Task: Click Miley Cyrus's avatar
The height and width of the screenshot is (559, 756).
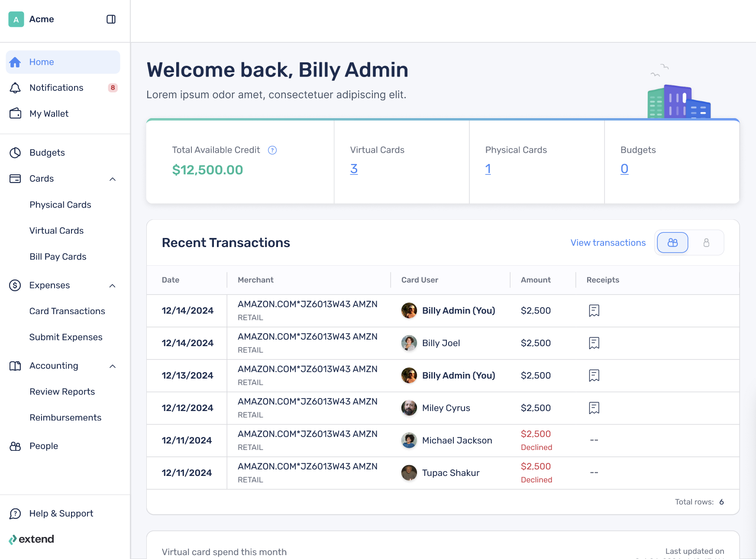Action: (409, 408)
